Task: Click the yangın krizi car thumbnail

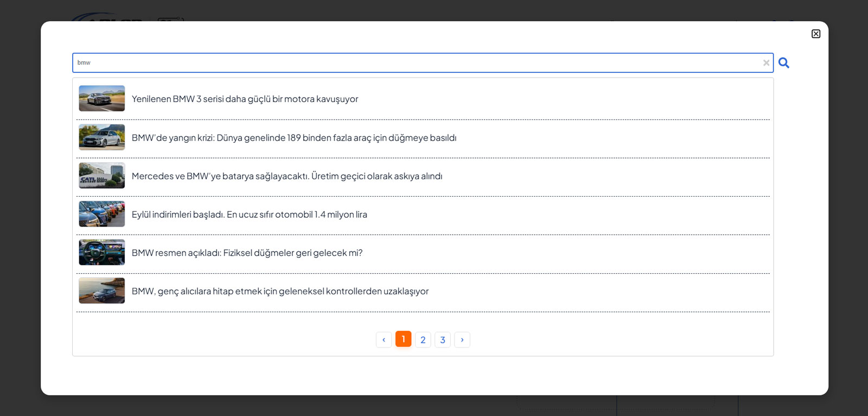Action: (x=101, y=137)
